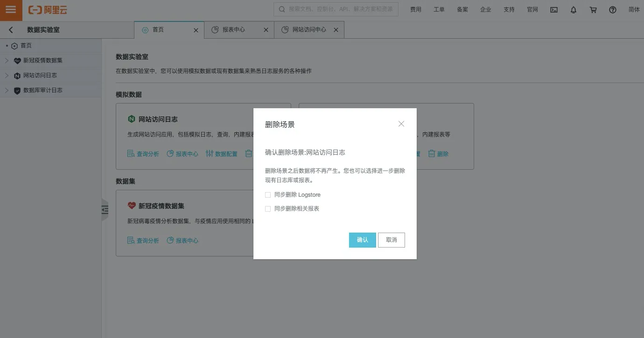Expand the 数据库审计日志 sidebar arrow
This screenshot has width=644, height=338.
[7, 90]
